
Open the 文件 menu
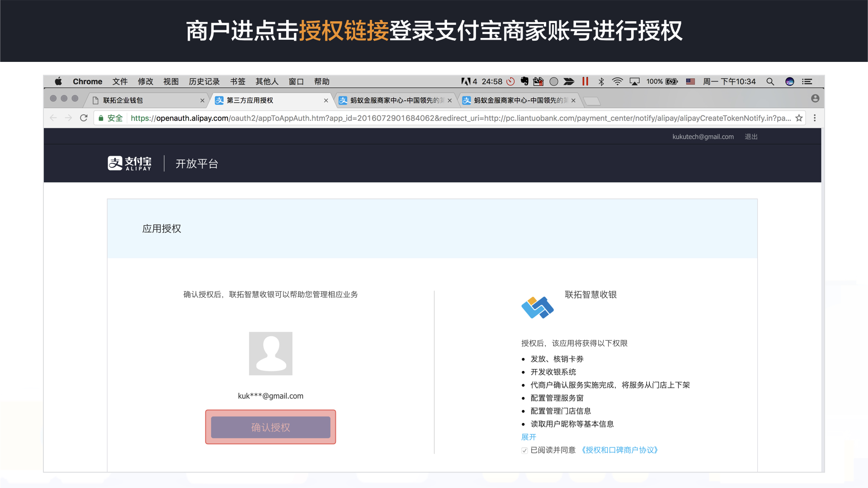point(120,81)
